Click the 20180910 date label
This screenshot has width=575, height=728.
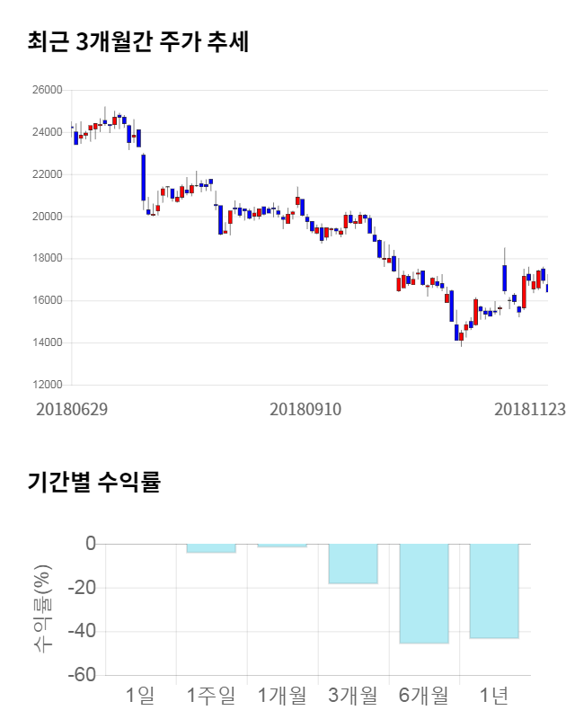[x=305, y=409]
